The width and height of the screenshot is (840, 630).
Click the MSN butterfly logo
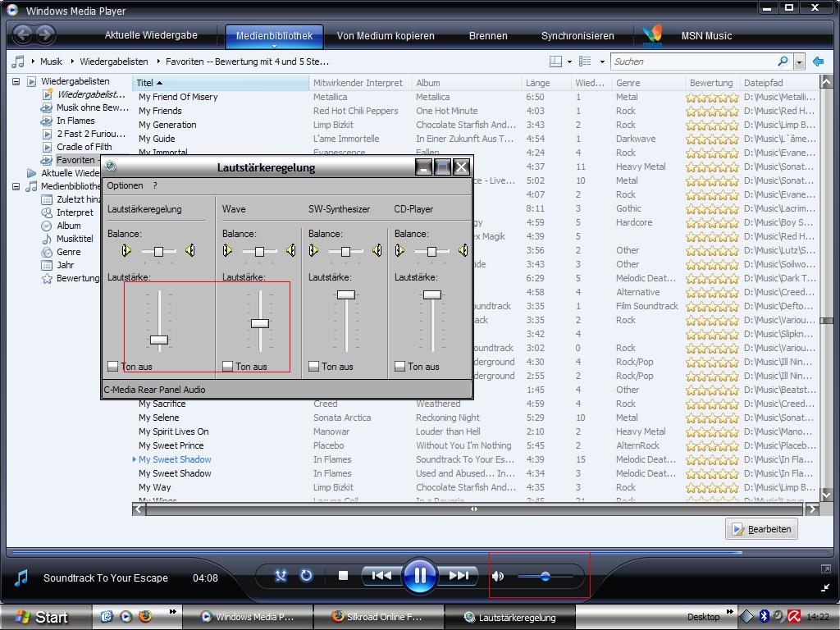[x=652, y=35]
